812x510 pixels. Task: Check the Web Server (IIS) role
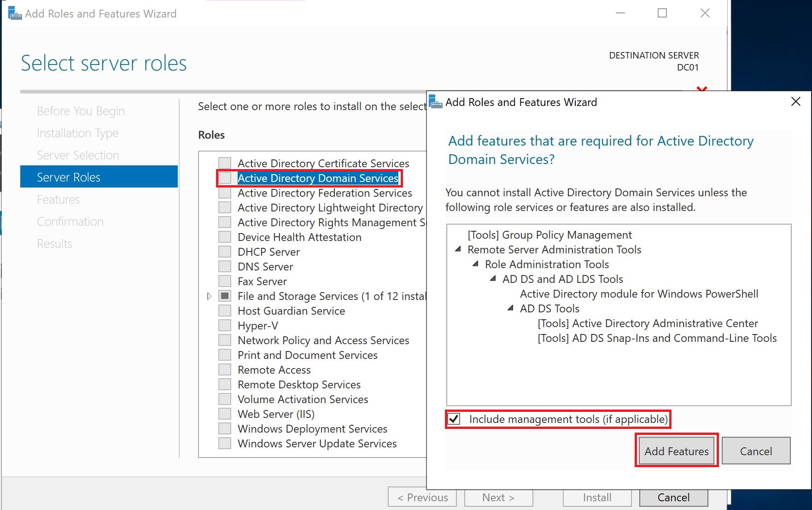click(224, 414)
